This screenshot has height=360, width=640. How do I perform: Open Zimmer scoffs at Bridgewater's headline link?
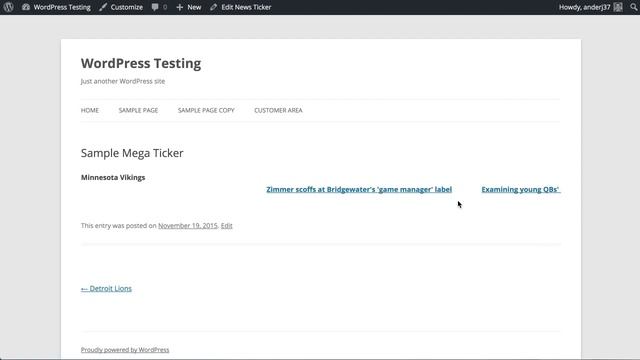click(x=359, y=189)
